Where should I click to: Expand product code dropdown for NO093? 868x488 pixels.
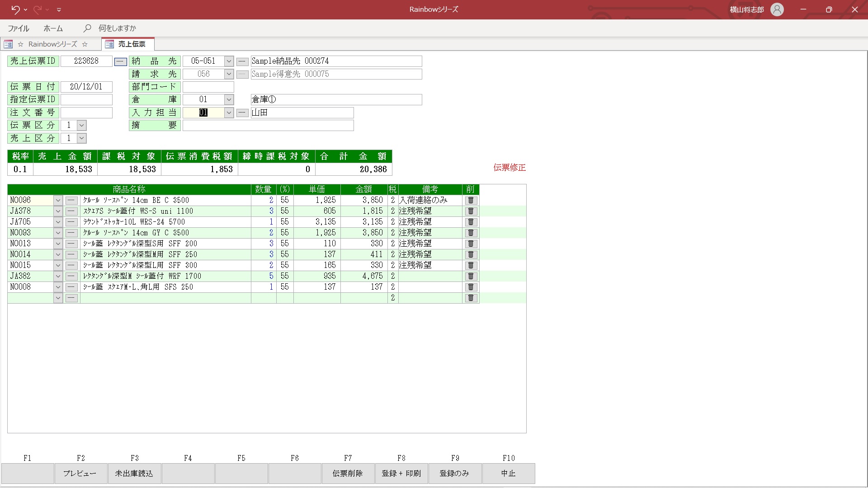(58, 233)
